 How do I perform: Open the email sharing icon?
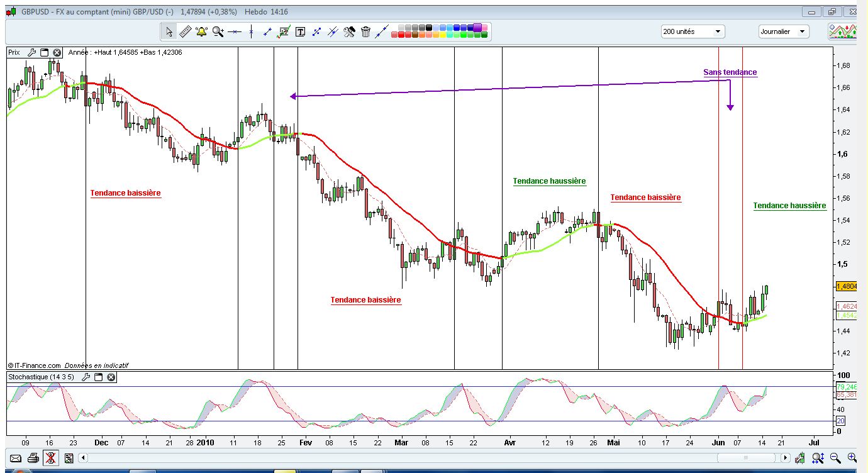pos(16,459)
